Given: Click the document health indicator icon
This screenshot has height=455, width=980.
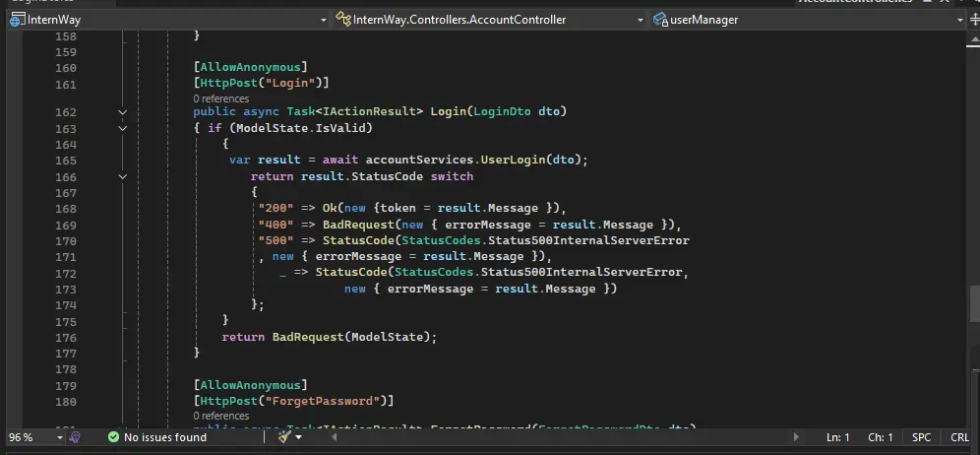Looking at the screenshot, I should point(75,437).
